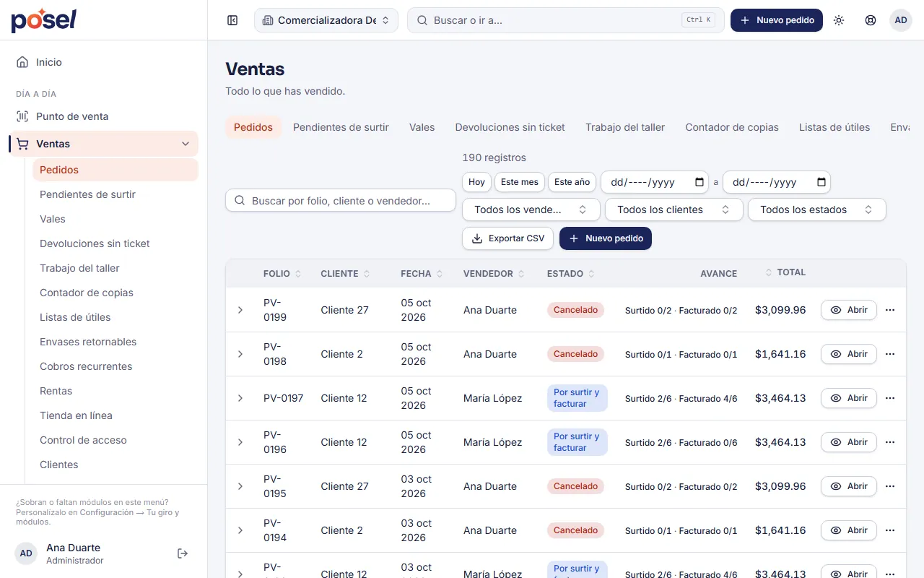Open the Comercializadora company selector
Screen dimensions: 924x578
326,20
